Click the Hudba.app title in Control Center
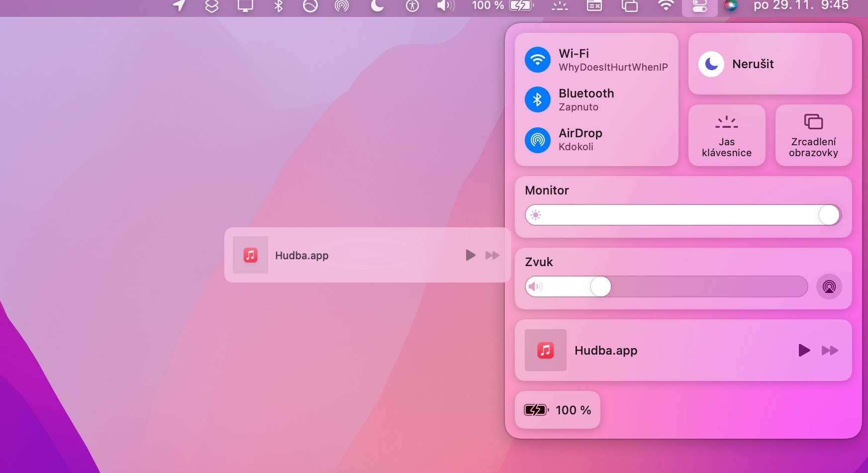Image resolution: width=868 pixels, height=473 pixels. click(x=606, y=350)
